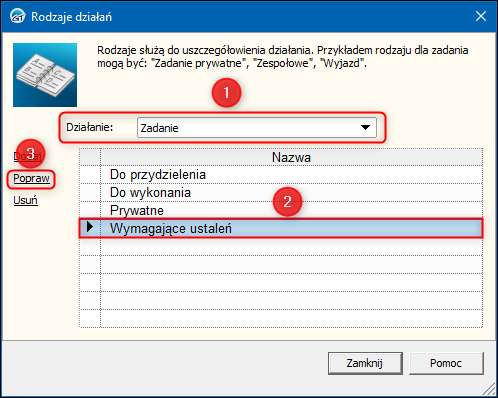The width and height of the screenshot is (498, 398).
Task: Click the row selector cell beside Do przydzielenia
Action: pyautogui.click(x=90, y=175)
